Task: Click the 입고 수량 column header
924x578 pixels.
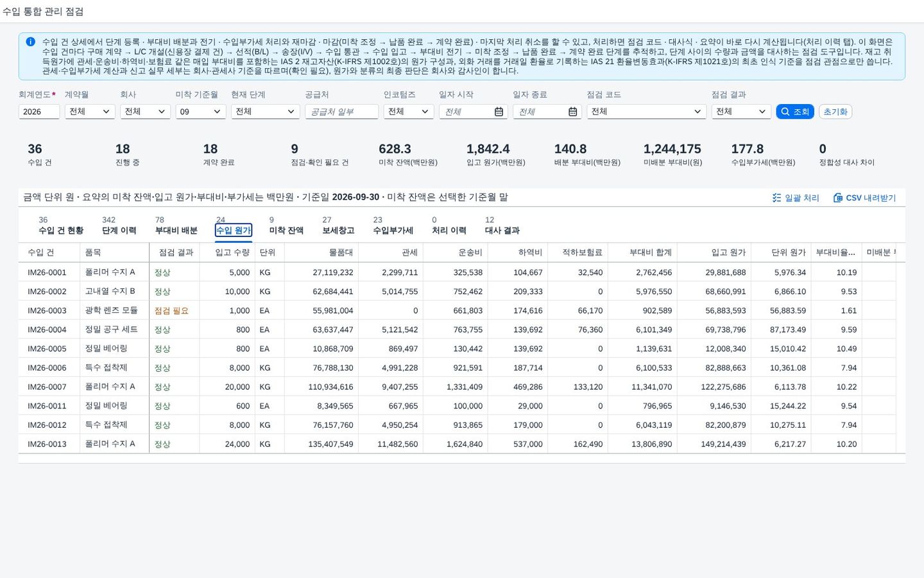Action: pyautogui.click(x=227, y=253)
